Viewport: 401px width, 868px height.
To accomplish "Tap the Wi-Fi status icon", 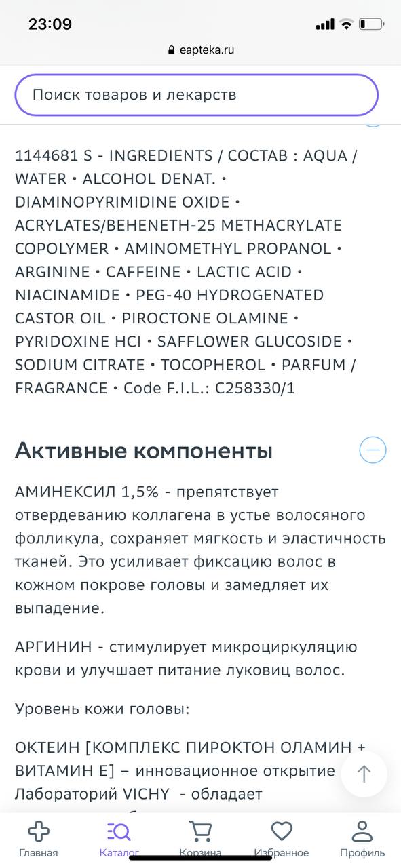I will tap(347, 24).
